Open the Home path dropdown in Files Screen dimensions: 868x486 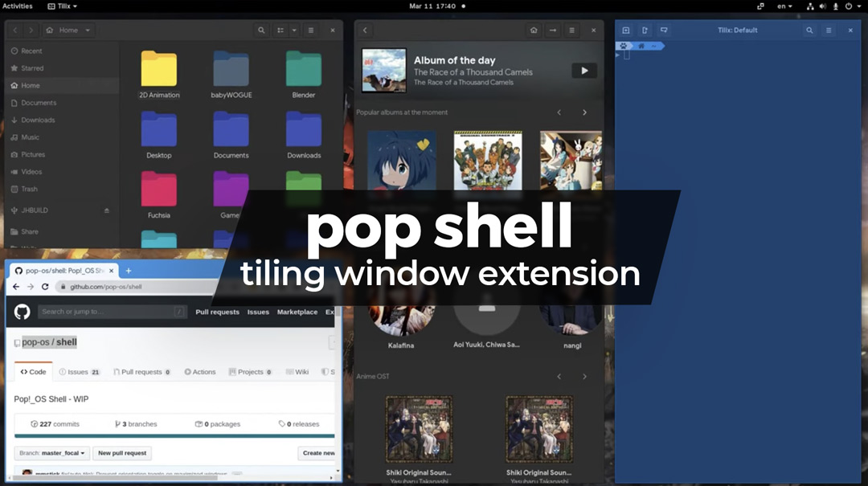pyautogui.click(x=68, y=30)
